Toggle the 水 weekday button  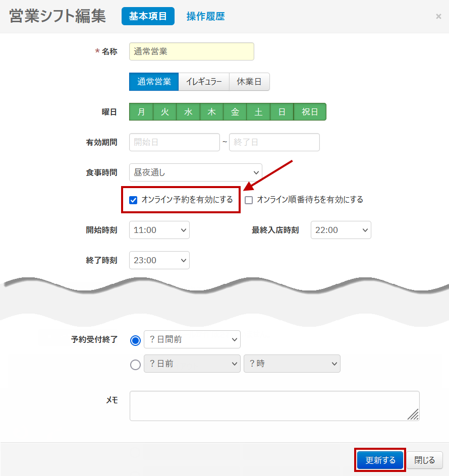coord(188,112)
